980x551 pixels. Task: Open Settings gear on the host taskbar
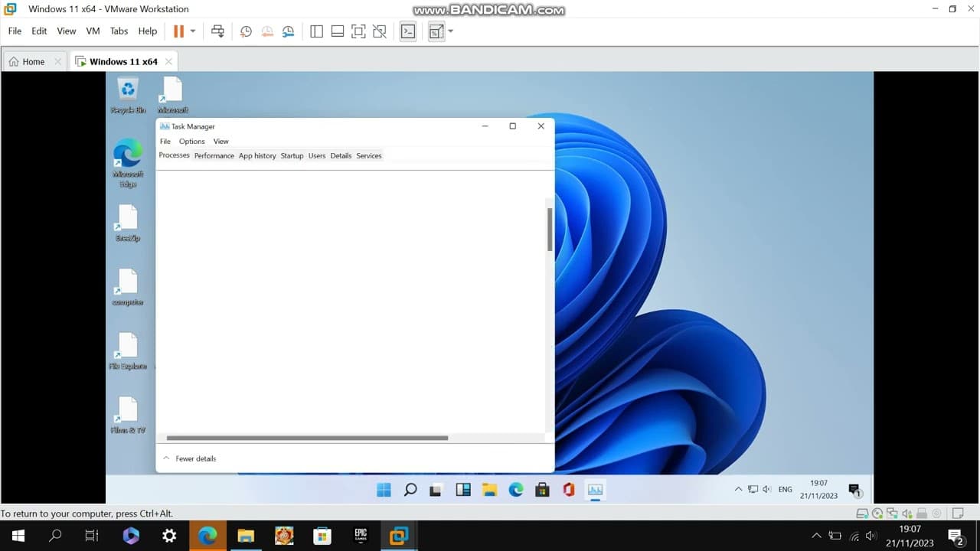169,536
